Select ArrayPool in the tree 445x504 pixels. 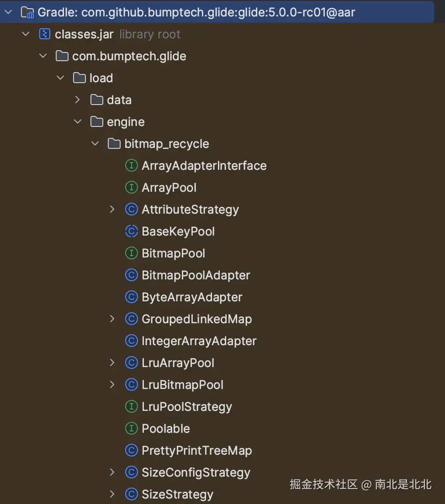169,188
